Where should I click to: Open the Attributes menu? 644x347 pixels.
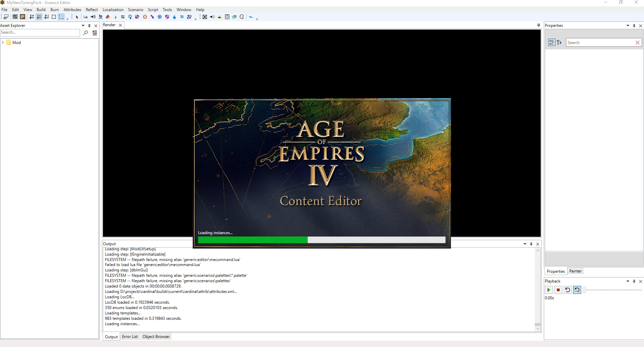72,10
